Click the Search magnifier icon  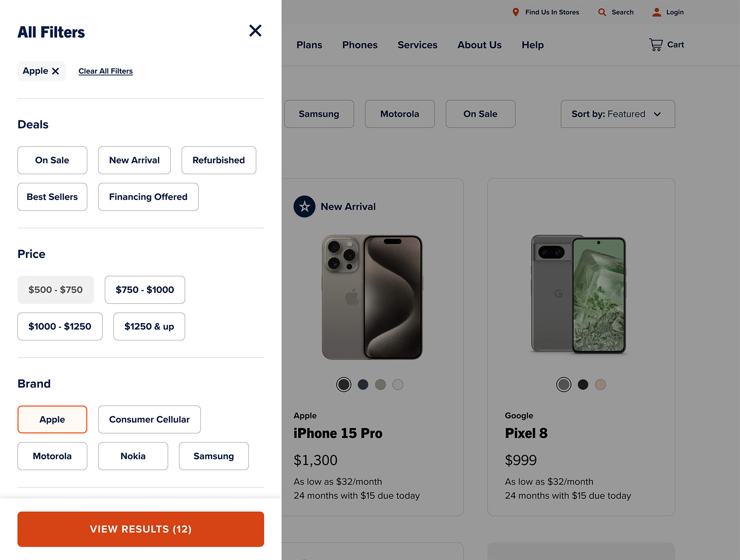click(x=602, y=12)
